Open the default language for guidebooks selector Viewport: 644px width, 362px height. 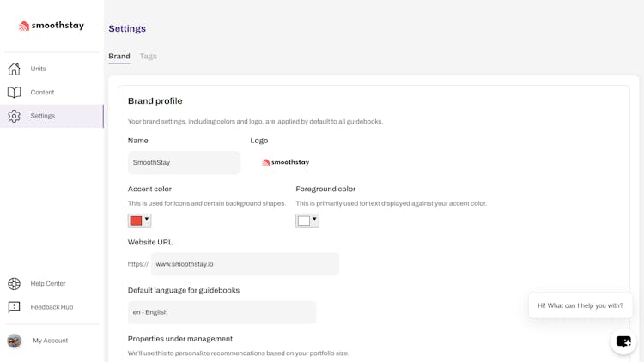(x=222, y=312)
